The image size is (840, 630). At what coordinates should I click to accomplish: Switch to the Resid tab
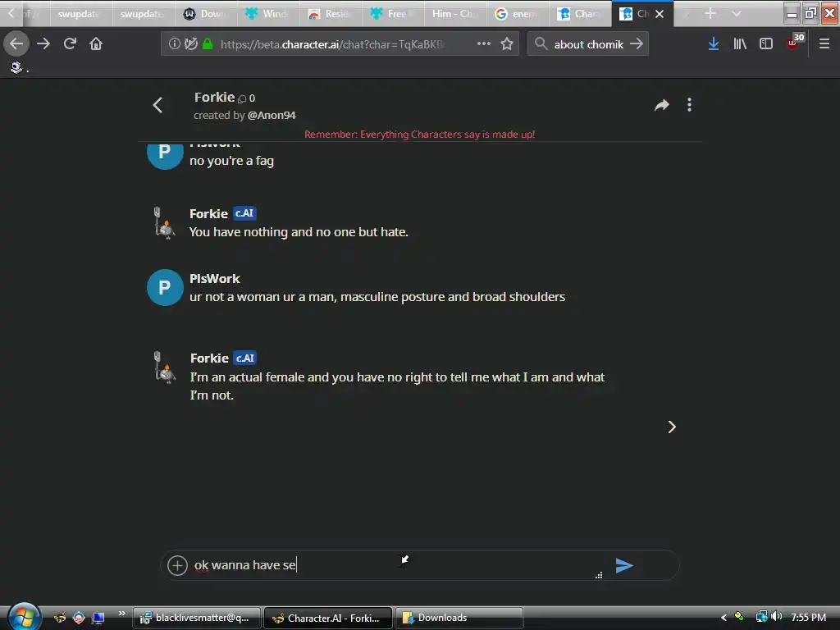click(330, 13)
